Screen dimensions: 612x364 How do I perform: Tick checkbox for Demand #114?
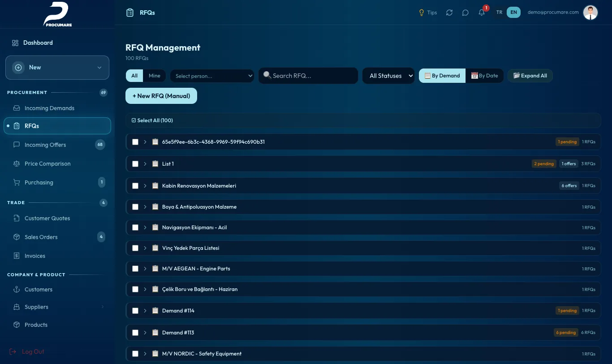point(135,311)
